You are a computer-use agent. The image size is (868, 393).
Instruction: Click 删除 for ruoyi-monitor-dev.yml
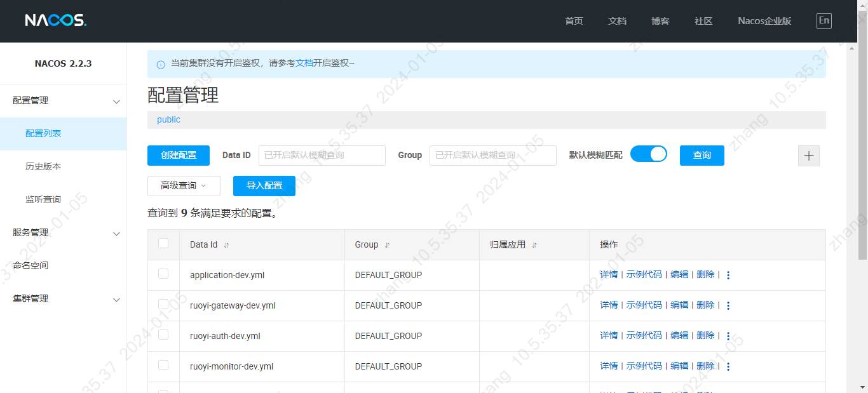[705, 366]
